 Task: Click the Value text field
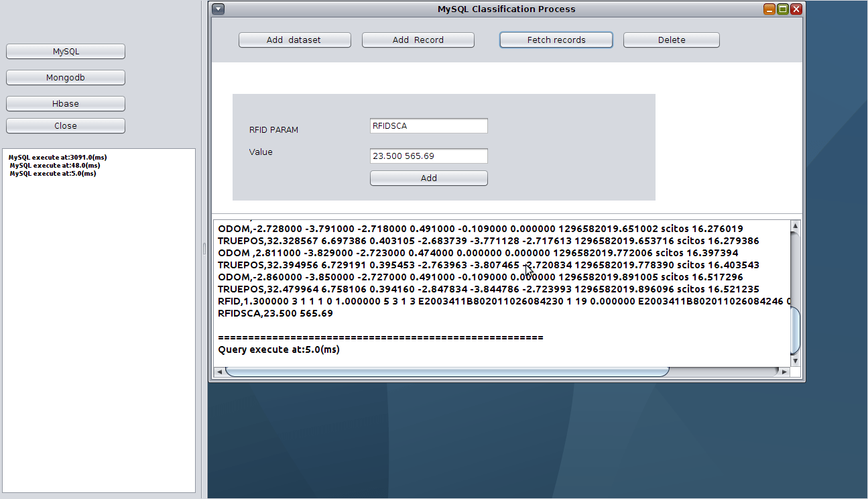click(428, 156)
